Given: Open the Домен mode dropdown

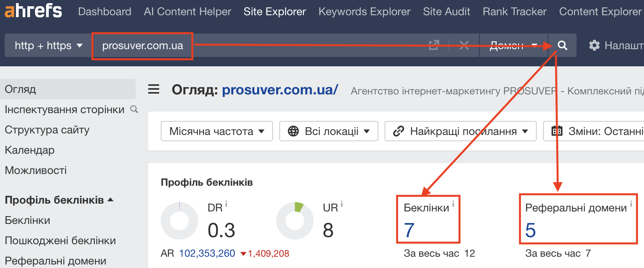Looking at the screenshot, I should (514, 45).
